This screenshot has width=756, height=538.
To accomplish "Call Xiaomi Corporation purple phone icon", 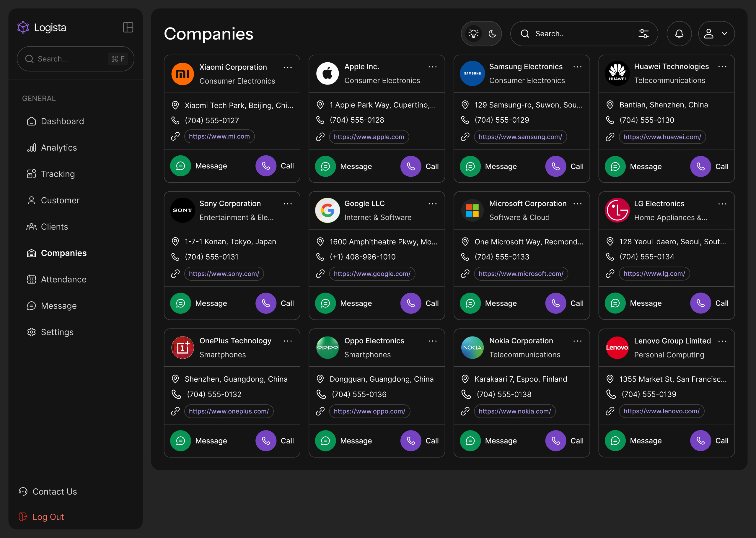I will pyautogui.click(x=266, y=166).
